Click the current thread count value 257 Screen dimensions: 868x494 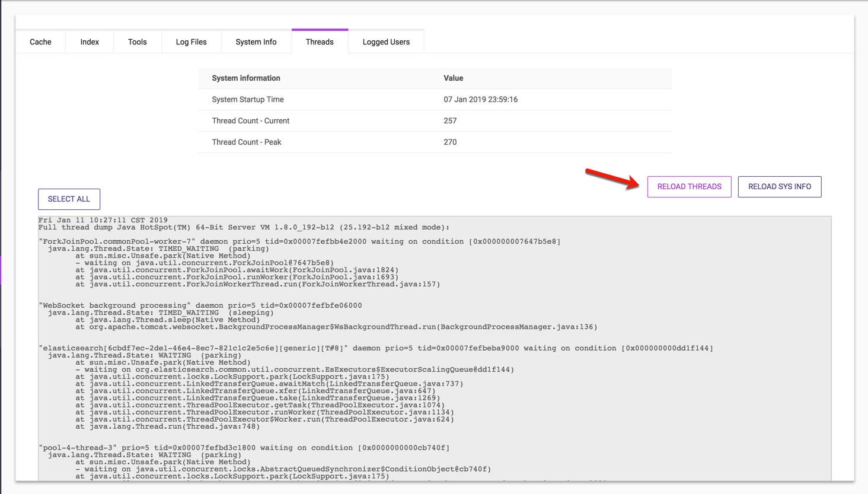pos(450,121)
